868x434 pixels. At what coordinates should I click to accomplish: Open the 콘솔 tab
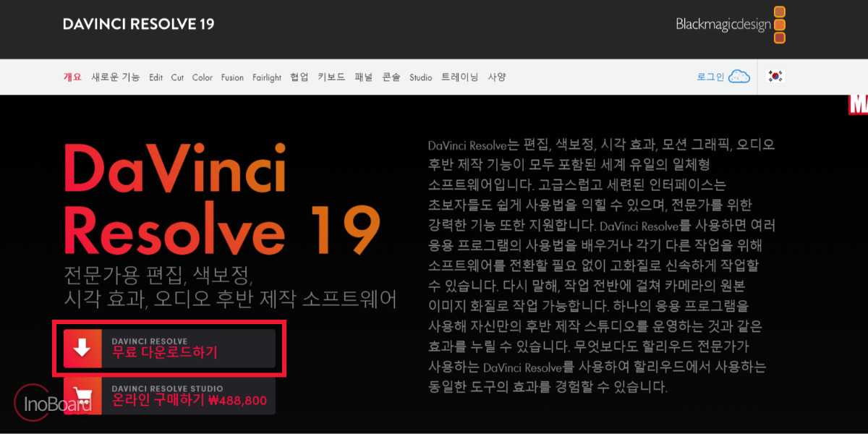[391, 77]
